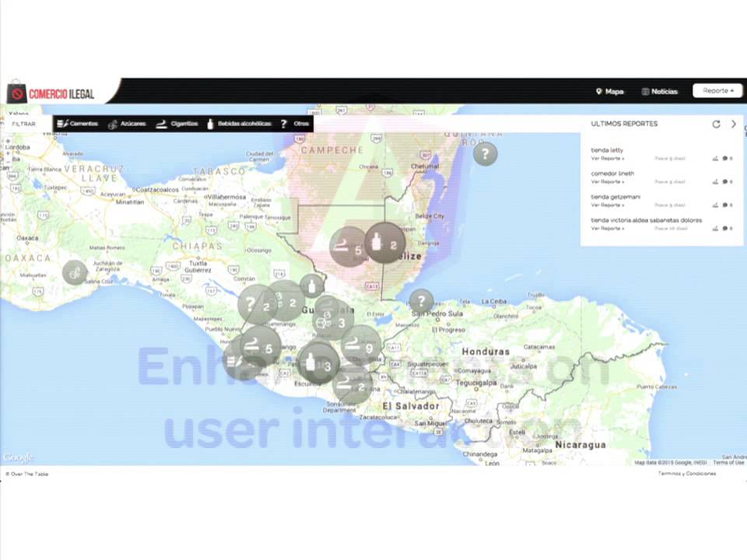Viewport: 747px width, 560px height.
Task: Open the sugar cluster marker with 3
Action: 334,321
